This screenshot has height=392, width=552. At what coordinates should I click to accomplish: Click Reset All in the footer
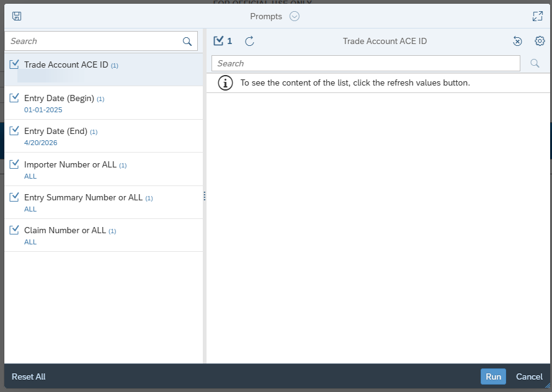click(x=29, y=376)
